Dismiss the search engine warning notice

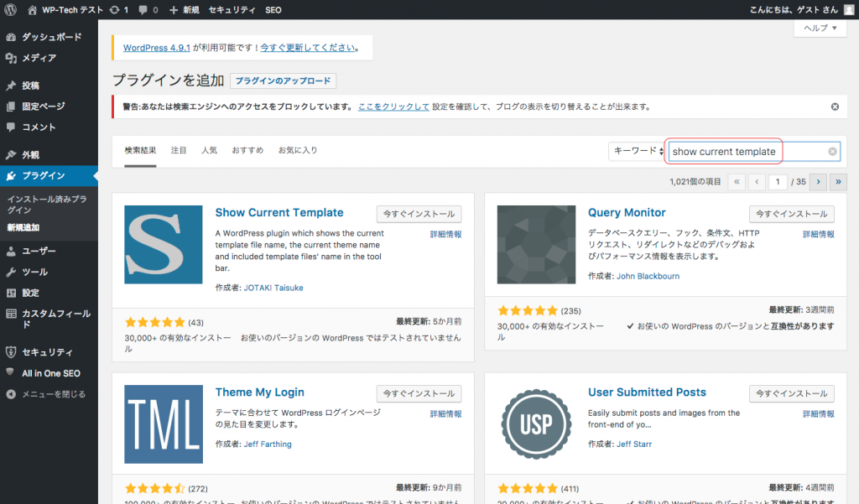coord(835,107)
